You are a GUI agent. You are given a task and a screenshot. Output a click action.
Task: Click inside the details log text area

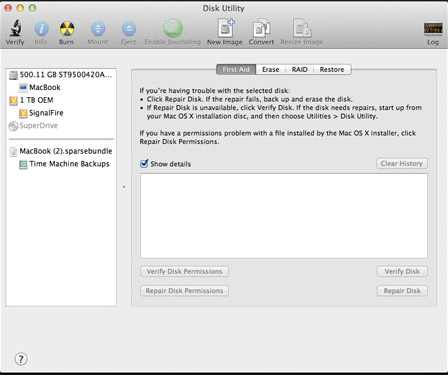[284, 216]
